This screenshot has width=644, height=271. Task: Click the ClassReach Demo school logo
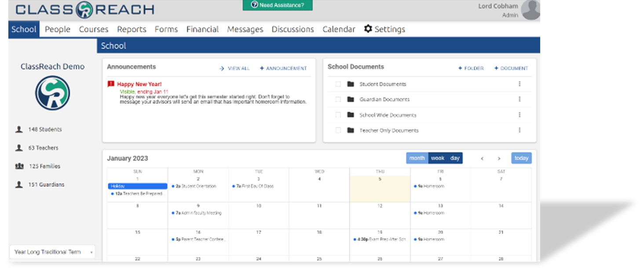(x=52, y=94)
